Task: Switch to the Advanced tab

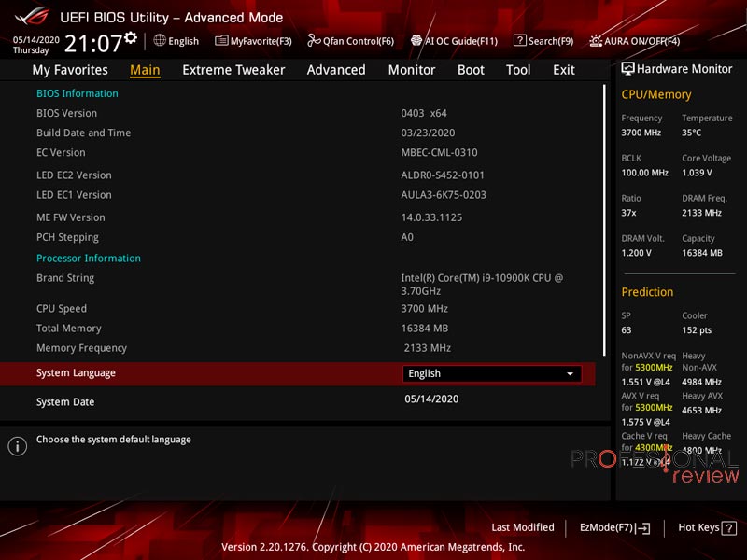Action: pyautogui.click(x=336, y=70)
